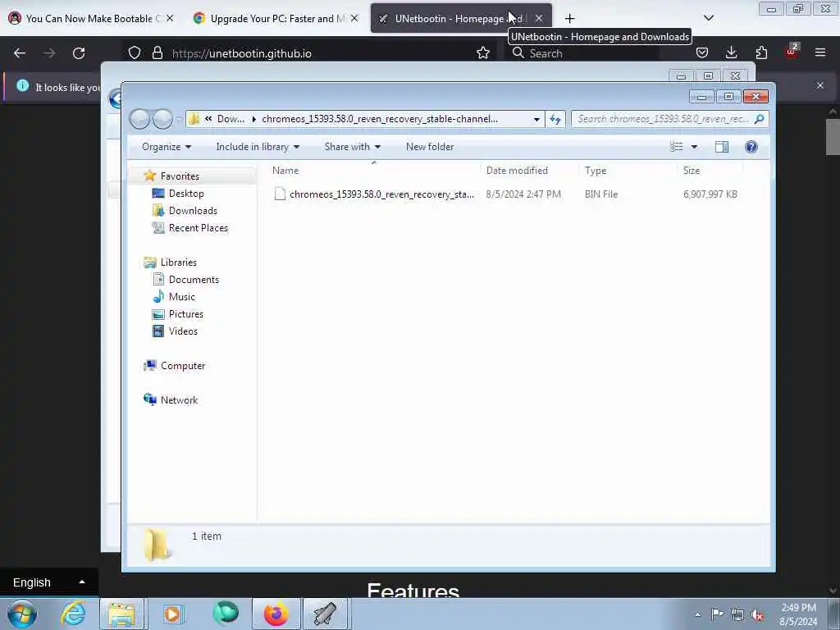
Task: Sort by the Date modified column
Action: [x=517, y=171]
